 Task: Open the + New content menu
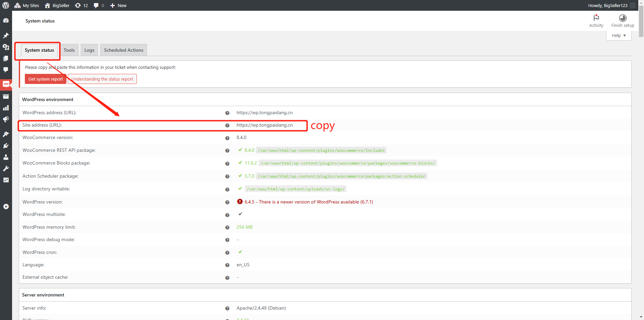(x=118, y=5)
